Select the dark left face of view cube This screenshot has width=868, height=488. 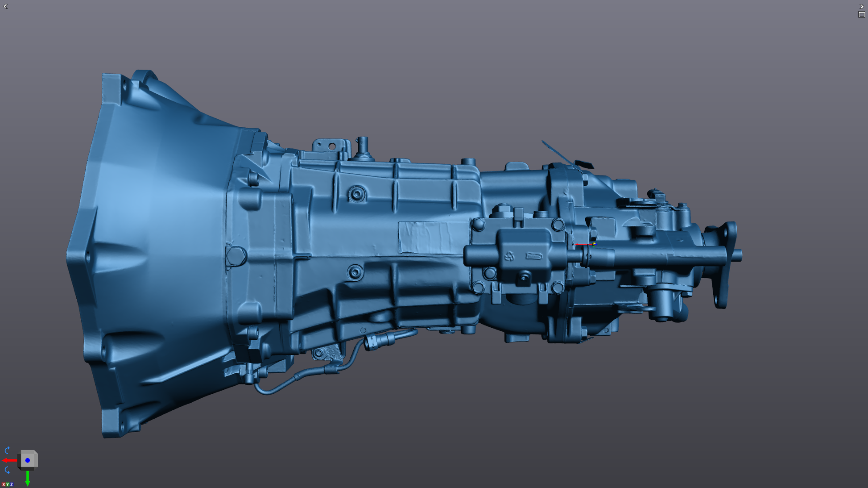tap(19, 461)
